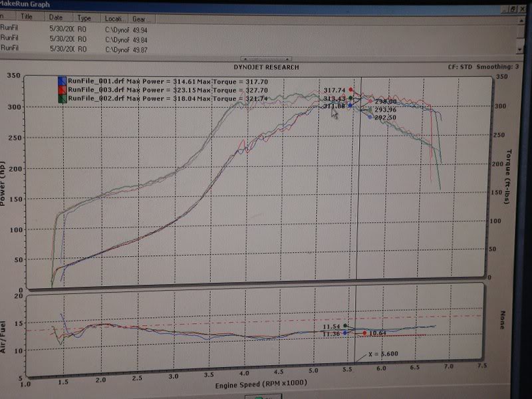Click the Air/Fuel axis label on lower graph
The width and height of the screenshot is (532, 399).
pyautogui.click(x=4, y=334)
